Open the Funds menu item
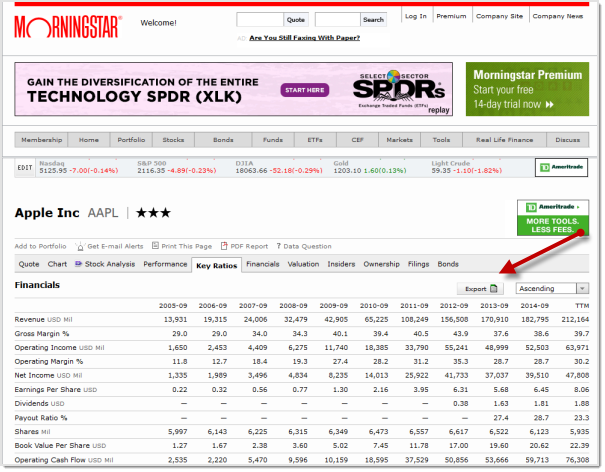This screenshot has width=605, height=472. point(273,140)
